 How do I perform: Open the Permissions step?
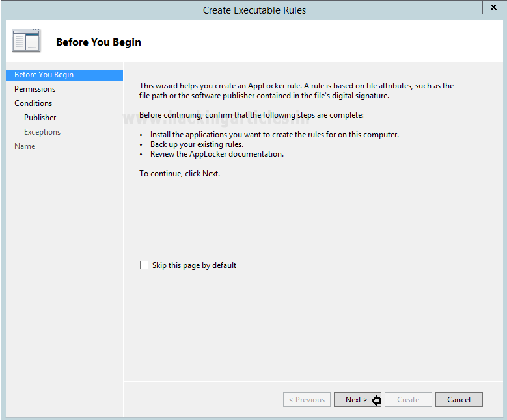pyautogui.click(x=35, y=89)
